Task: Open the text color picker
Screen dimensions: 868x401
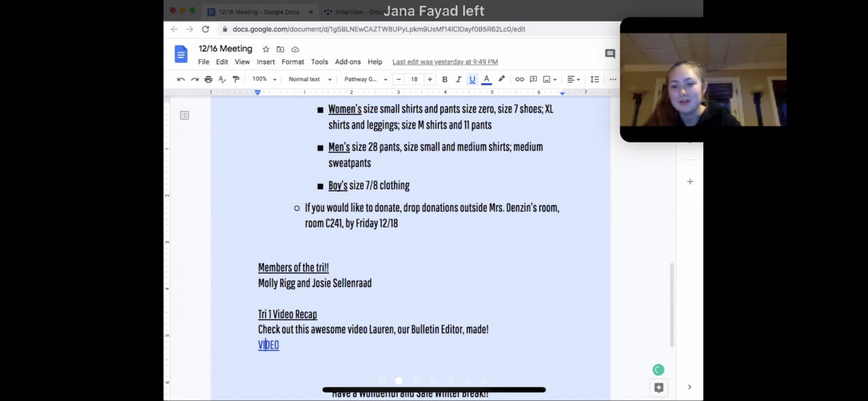Action: [486, 79]
